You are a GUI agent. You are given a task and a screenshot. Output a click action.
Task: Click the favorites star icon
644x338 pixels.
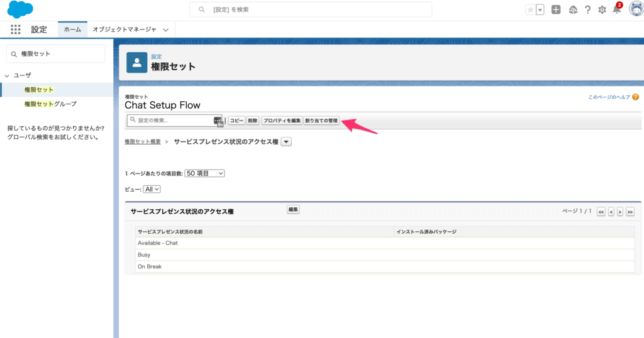tap(530, 10)
